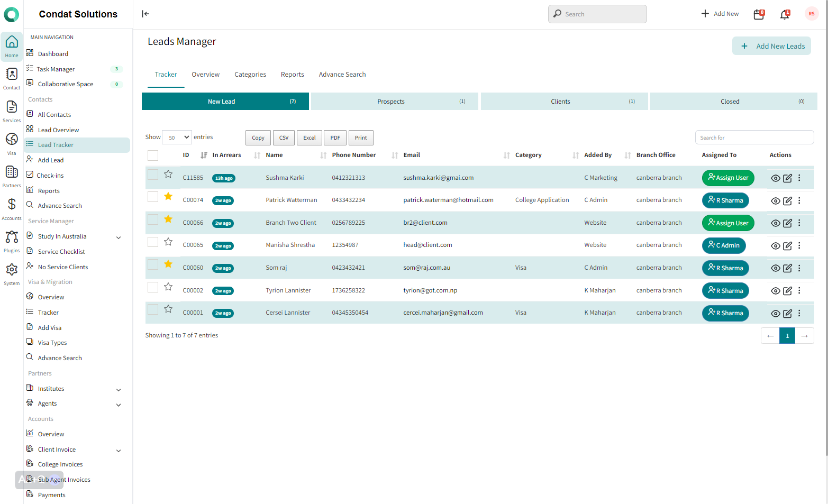The image size is (828, 504).
Task: Open the Accounts dollar icon section
Action: pos(12,209)
